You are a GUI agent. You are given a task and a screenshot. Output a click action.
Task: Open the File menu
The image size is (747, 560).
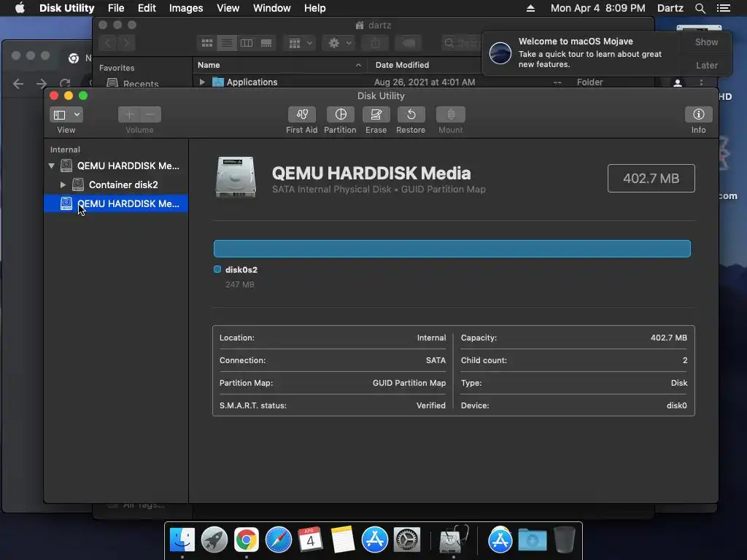coord(116,8)
